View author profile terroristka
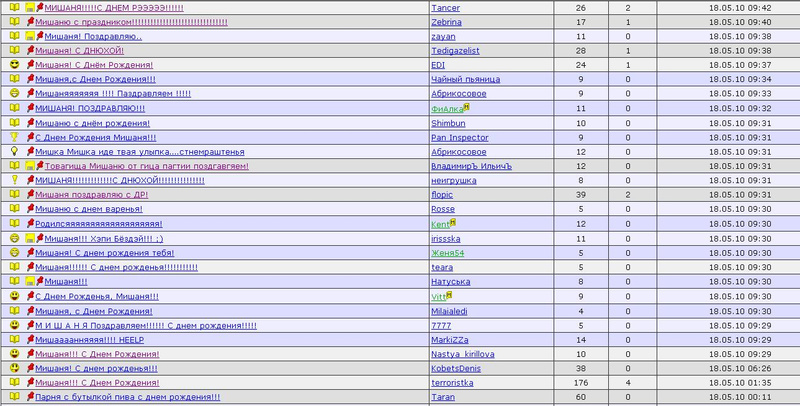The width and height of the screenshot is (800, 406). click(x=452, y=383)
